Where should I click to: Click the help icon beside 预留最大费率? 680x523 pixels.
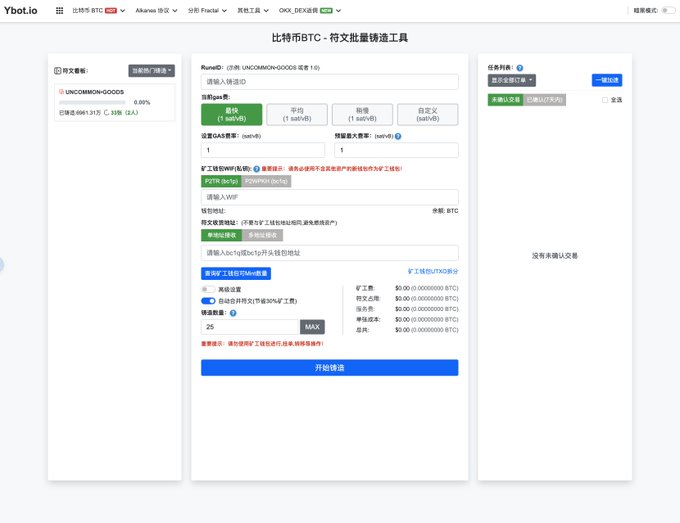click(398, 136)
